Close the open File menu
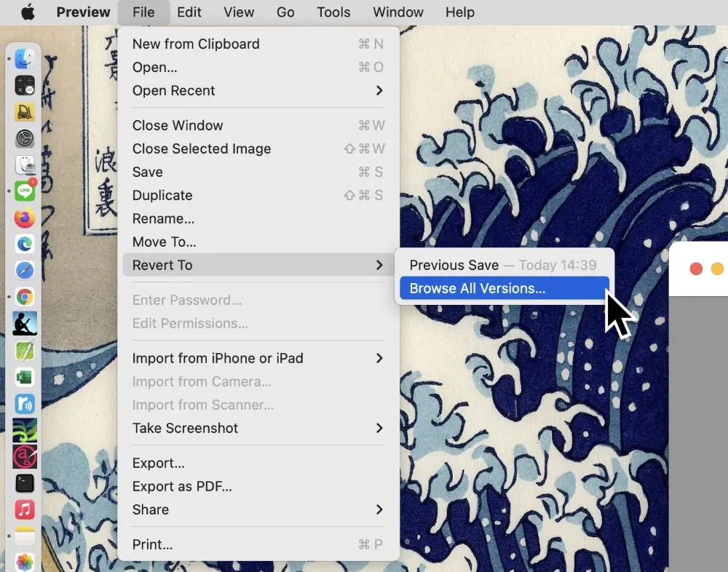Screen dimensions: 728x572 (x=143, y=12)
